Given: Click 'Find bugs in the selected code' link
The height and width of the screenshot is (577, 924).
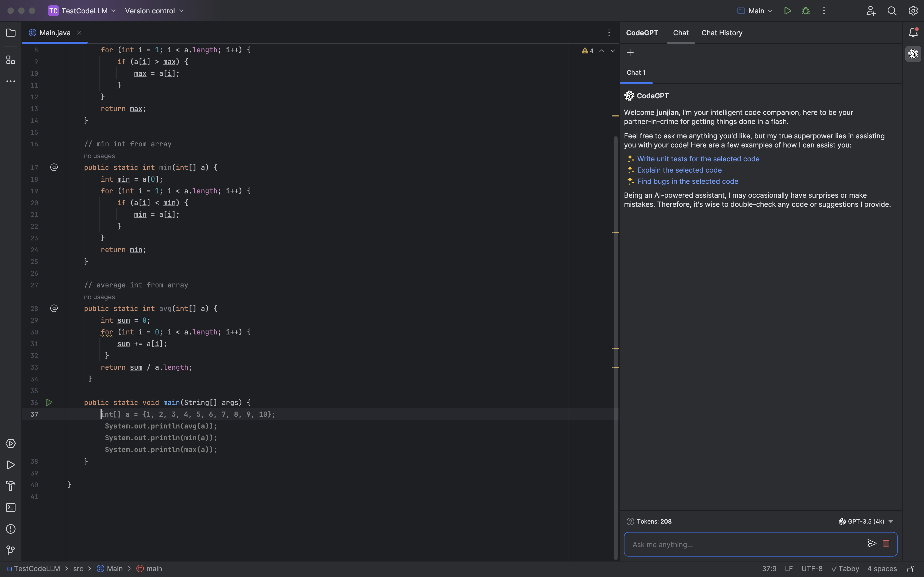Looking at the screenshot, I should coord(687,181).
